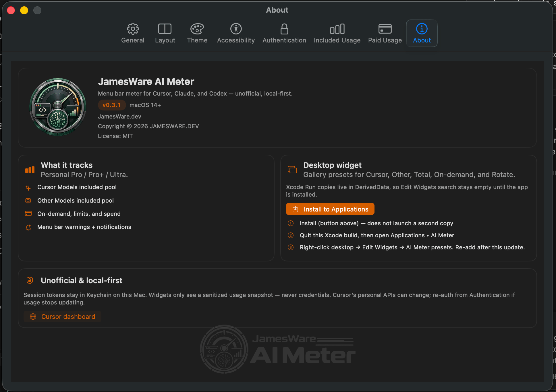The image size is (556, 392).
Task: Click the card icon for On-demand limits
Action: (28, 214)
